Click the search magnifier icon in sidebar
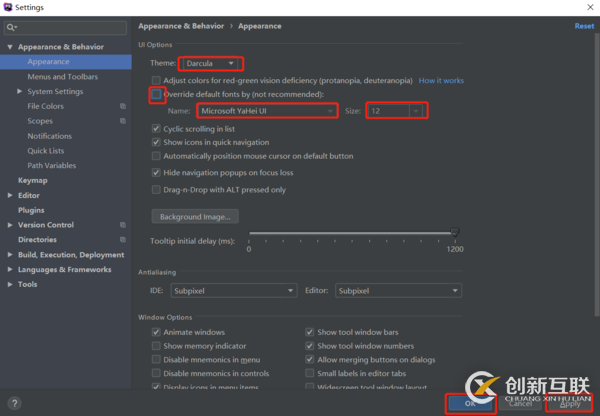This screenshot has width=600, height=416. (x=10, y=28)
